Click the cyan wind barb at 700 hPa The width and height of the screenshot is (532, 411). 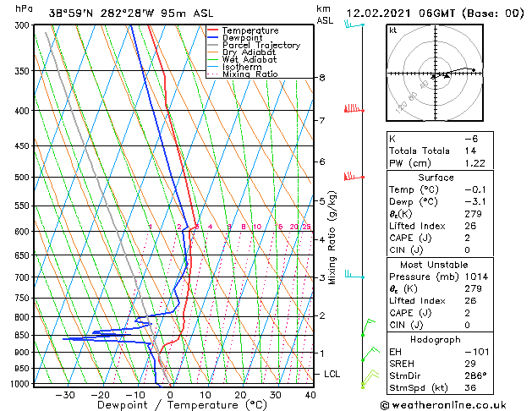[354, 274]
